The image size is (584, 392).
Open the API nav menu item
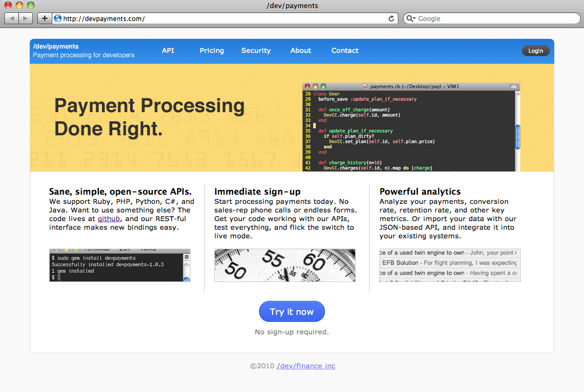(x=168, y=50)
